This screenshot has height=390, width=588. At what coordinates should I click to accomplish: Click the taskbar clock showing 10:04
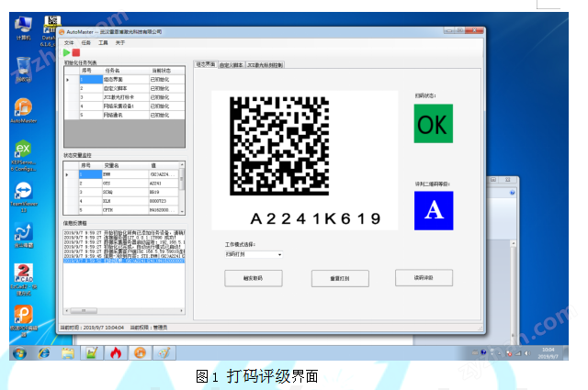(548, 353)
